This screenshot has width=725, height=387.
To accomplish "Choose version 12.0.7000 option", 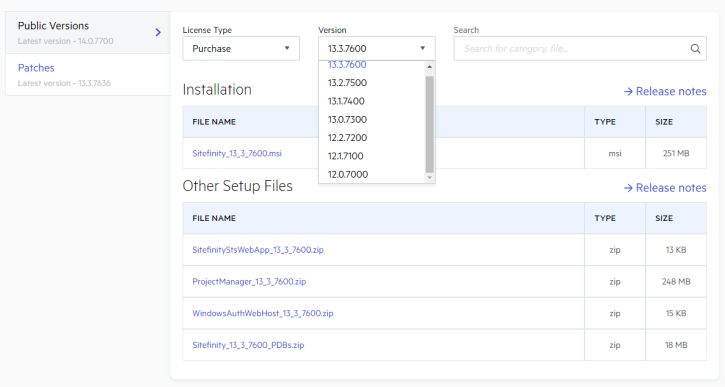I will (348, 174).
